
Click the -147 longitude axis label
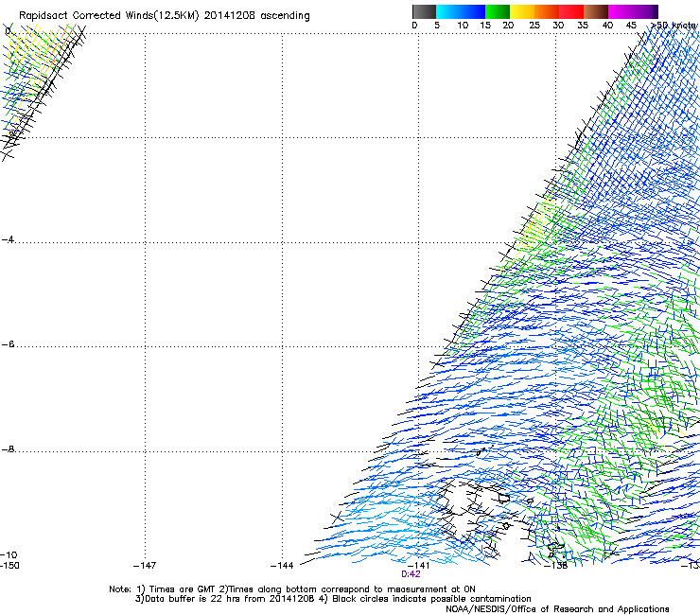point(145,566)
